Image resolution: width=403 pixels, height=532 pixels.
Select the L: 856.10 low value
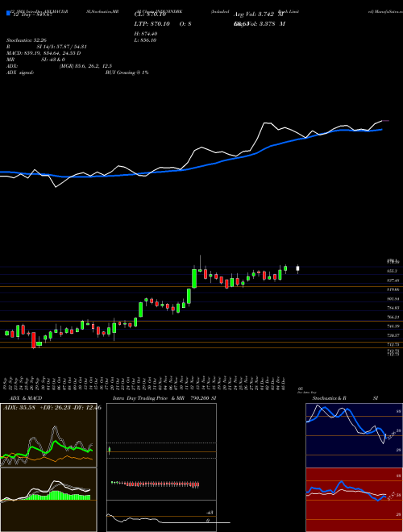[147, 40]
